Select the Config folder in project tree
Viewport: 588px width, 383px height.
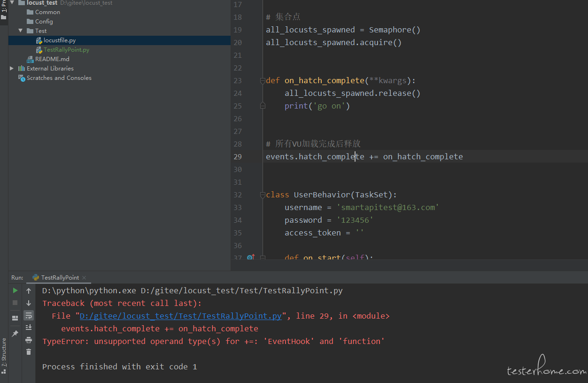44,22
